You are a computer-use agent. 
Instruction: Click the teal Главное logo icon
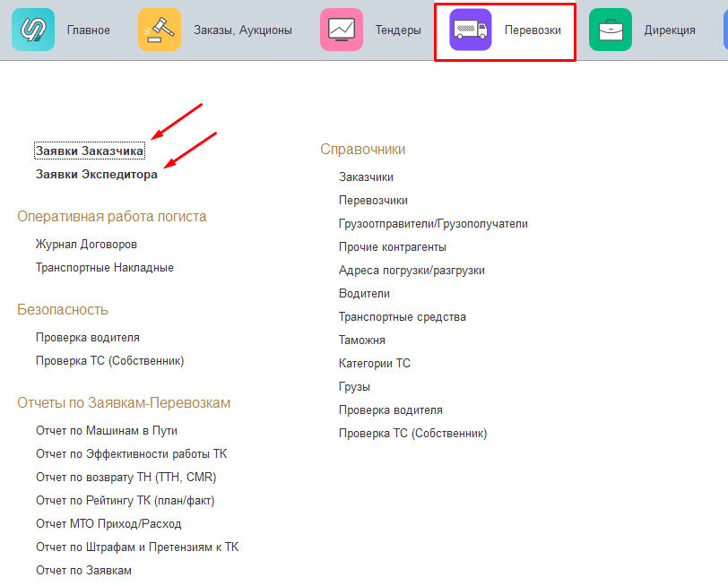point(33,30)
